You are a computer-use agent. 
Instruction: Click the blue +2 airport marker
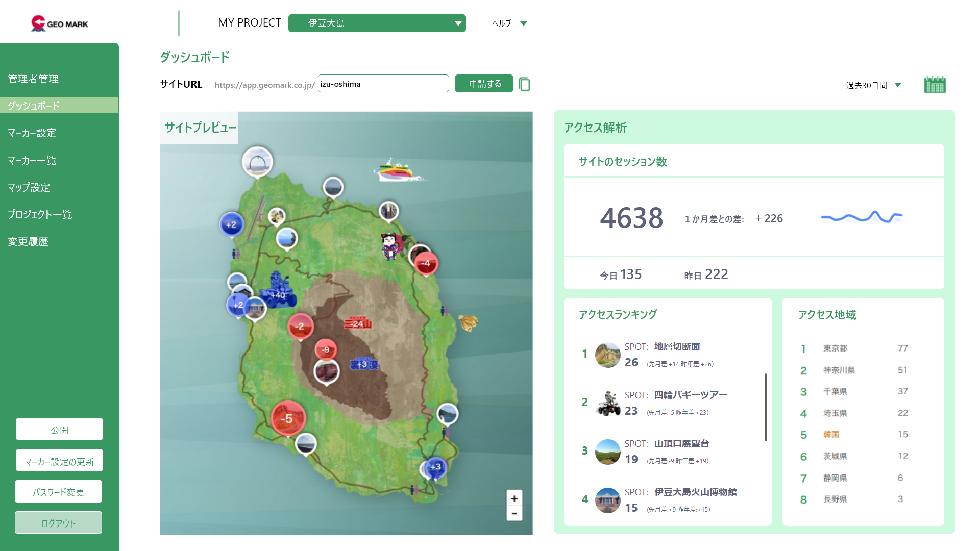231,224
